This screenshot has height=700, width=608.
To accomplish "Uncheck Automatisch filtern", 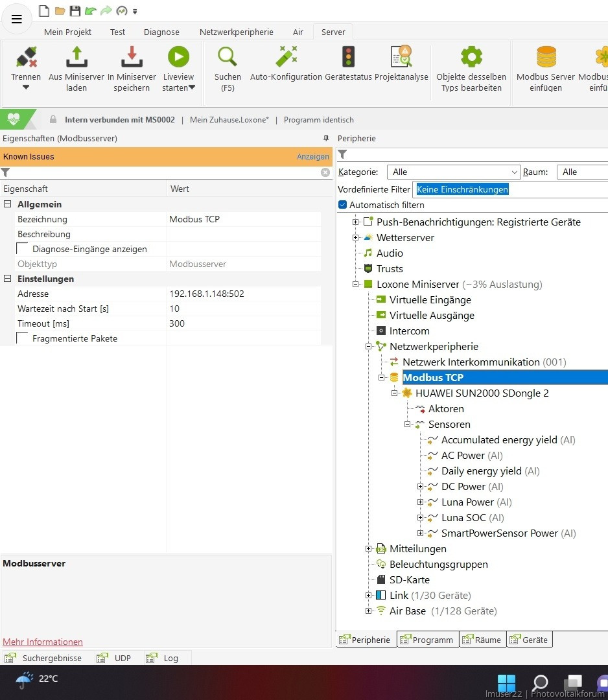I will coord(343,204).
